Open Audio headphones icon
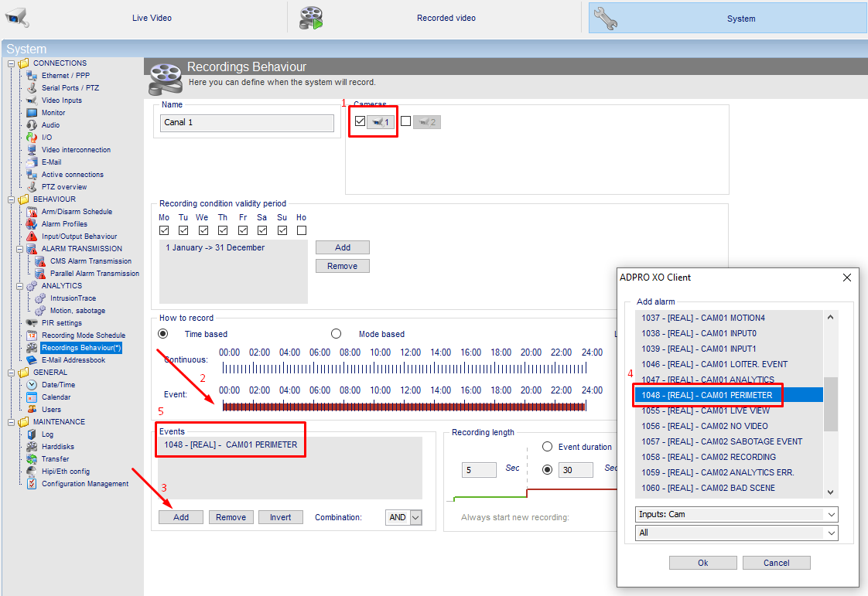The width and height of the screenshot is (868, 596). 32,125
